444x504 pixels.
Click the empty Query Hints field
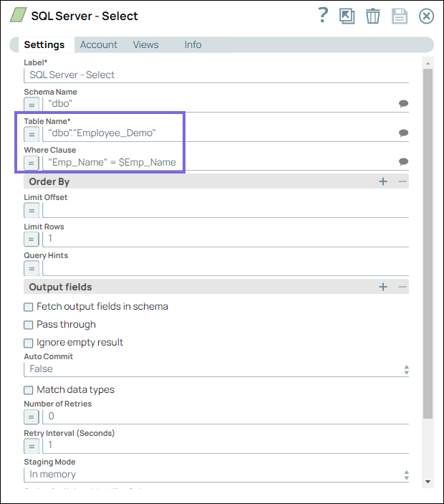pyautogui.click(x=226, y=268)
